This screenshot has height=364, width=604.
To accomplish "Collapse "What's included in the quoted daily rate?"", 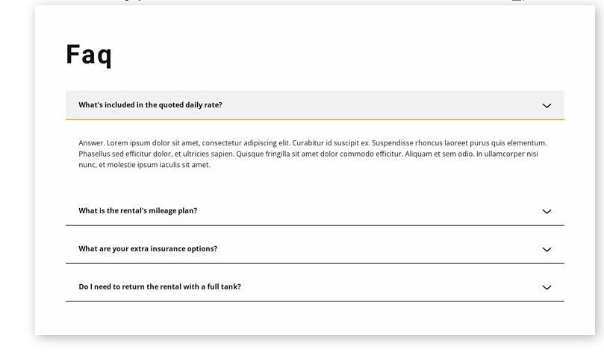I will click(150, 105).
